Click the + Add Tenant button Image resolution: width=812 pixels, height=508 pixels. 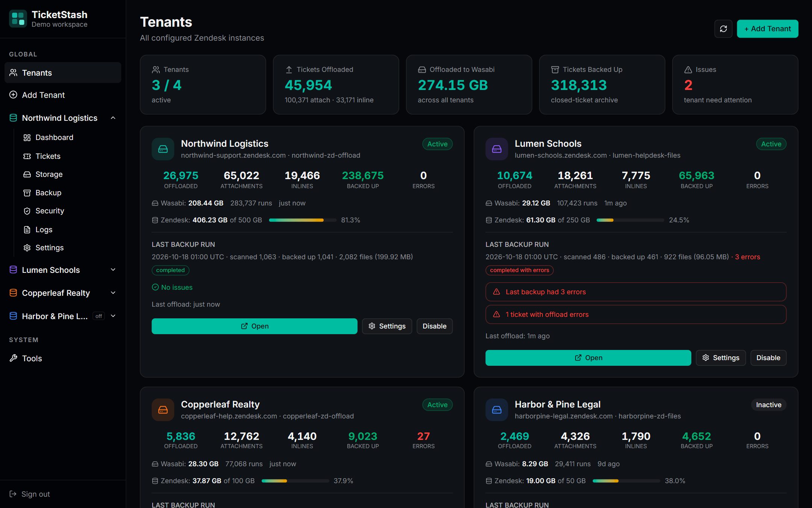pyautogui.click(x=767, y=29)
